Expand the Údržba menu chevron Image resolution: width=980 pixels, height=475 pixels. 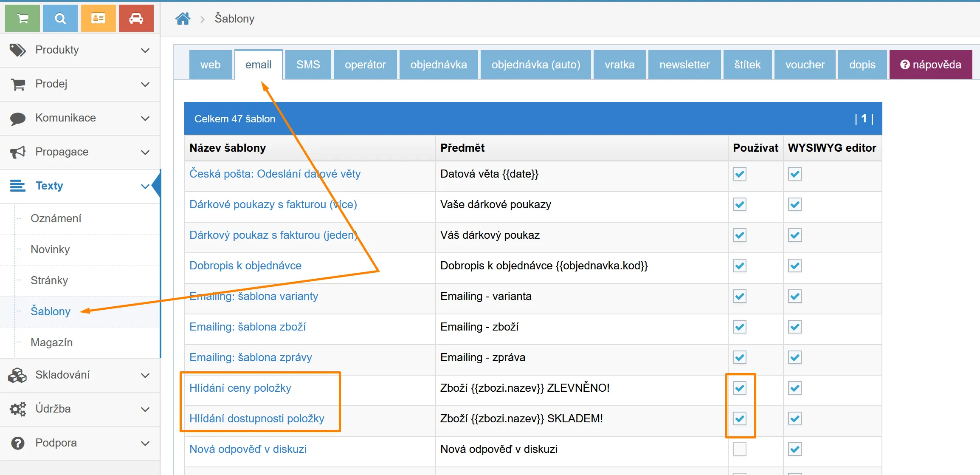click(x=145, y=410)
